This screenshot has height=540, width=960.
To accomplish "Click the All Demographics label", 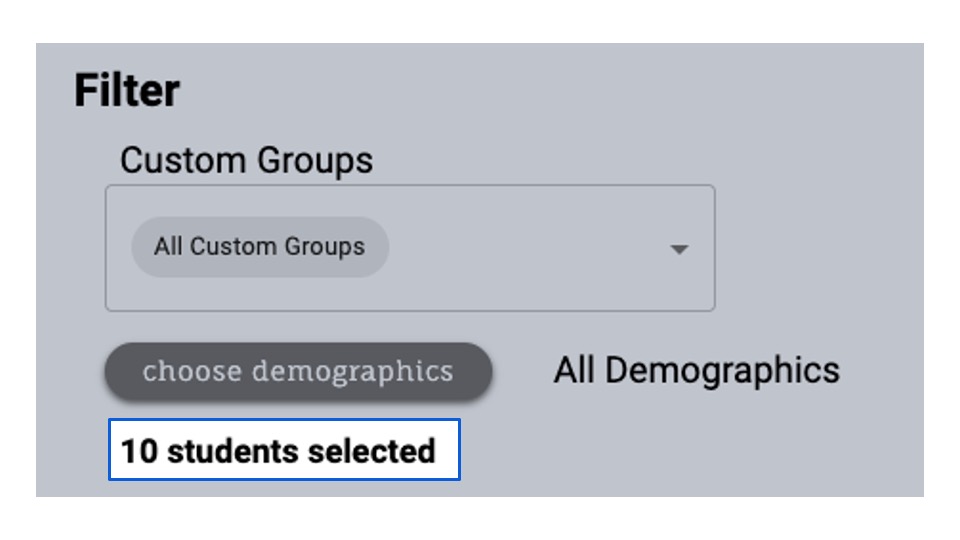I will tap(696, 371).
